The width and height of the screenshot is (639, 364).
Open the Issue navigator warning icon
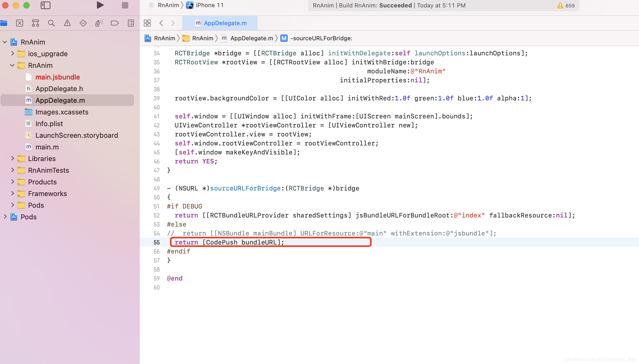67,23
